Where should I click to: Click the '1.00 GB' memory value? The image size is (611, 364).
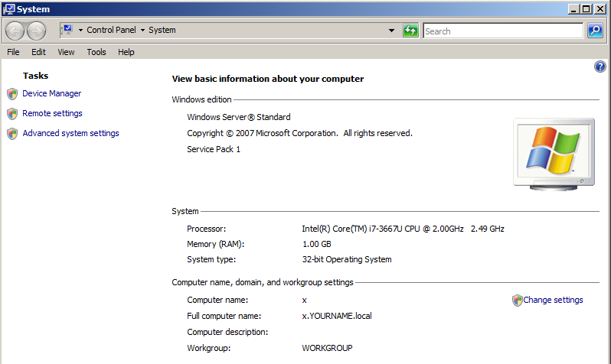click(317, 244)
